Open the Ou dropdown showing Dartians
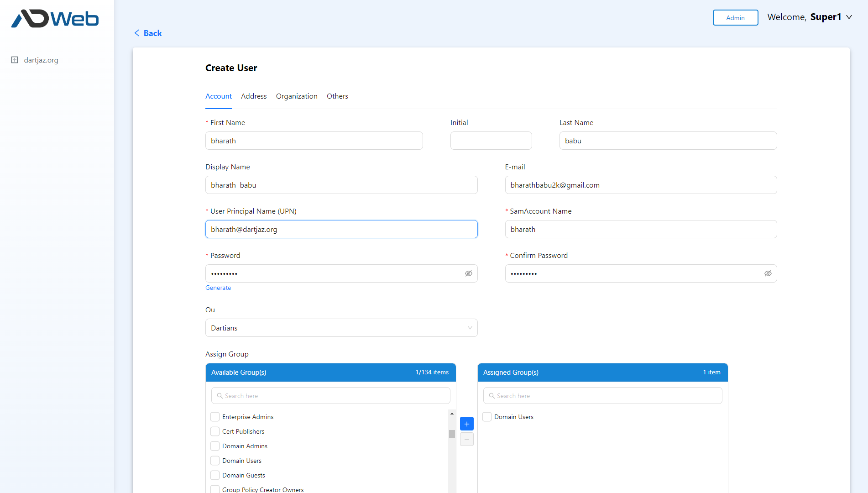This screenshot has height=493, width=868. click(x=341, y=328)
